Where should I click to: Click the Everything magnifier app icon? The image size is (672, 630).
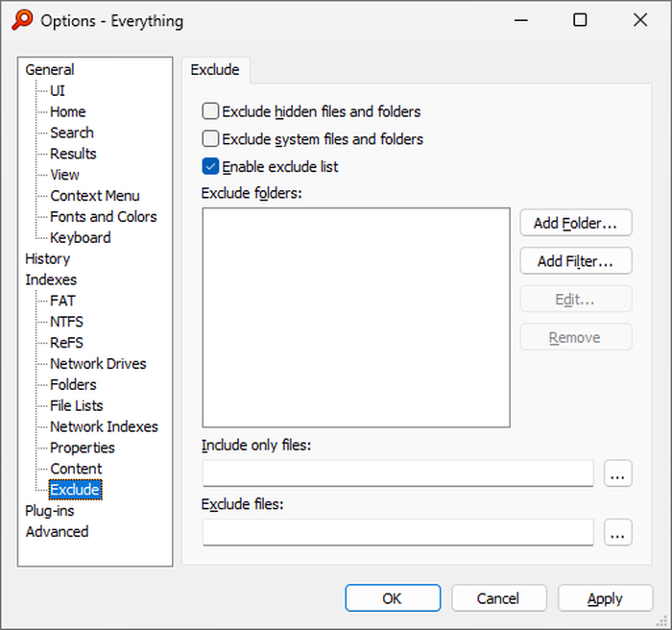tap(22, 20)
